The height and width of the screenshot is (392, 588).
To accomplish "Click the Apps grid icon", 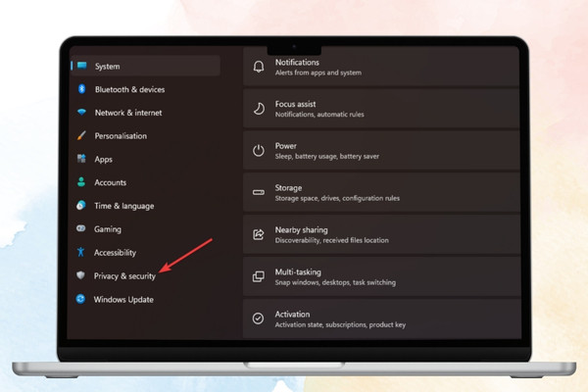I will pyautogui.click(x=81, y=159).
